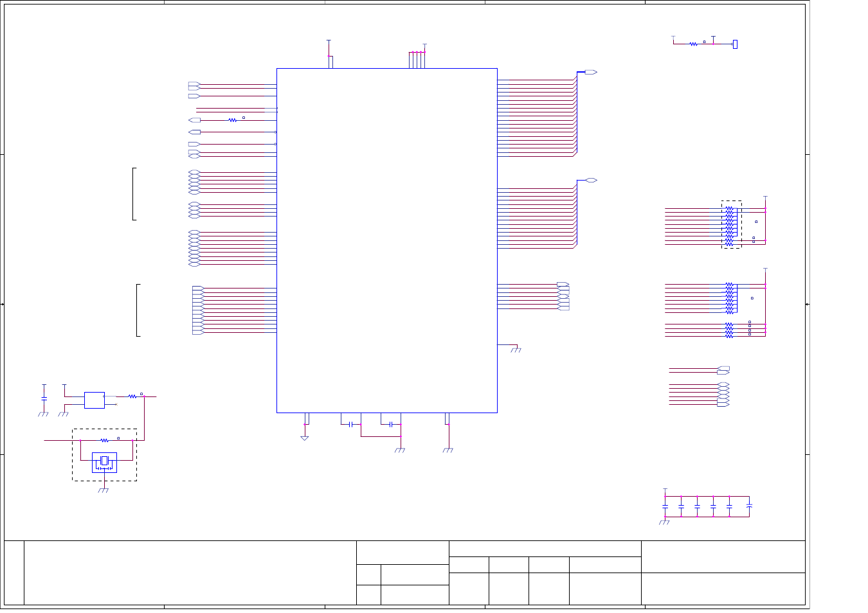The image size is (868, 613).
Task: Select the second bus port on IC's right
Action: point(591,181)
